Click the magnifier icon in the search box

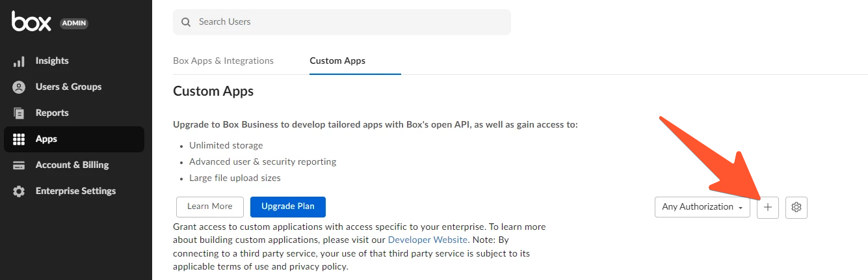(x=186, y=22)
